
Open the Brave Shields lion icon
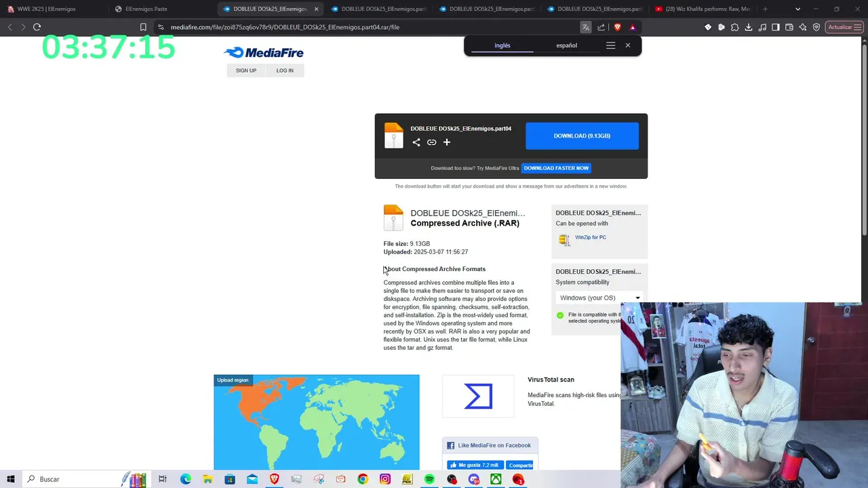coord(617,27)
